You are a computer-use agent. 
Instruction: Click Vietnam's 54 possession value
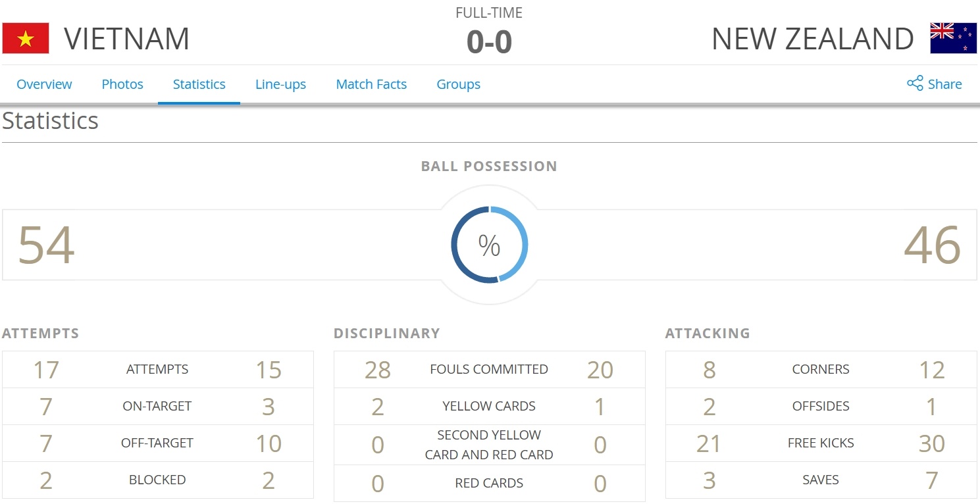coord(46,245)
